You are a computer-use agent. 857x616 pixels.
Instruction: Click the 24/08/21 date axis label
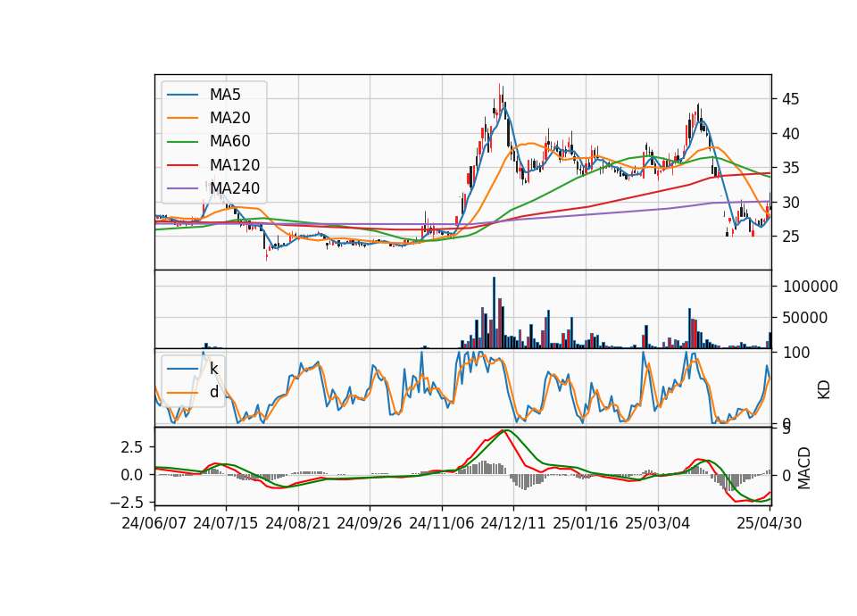[298, 523]
